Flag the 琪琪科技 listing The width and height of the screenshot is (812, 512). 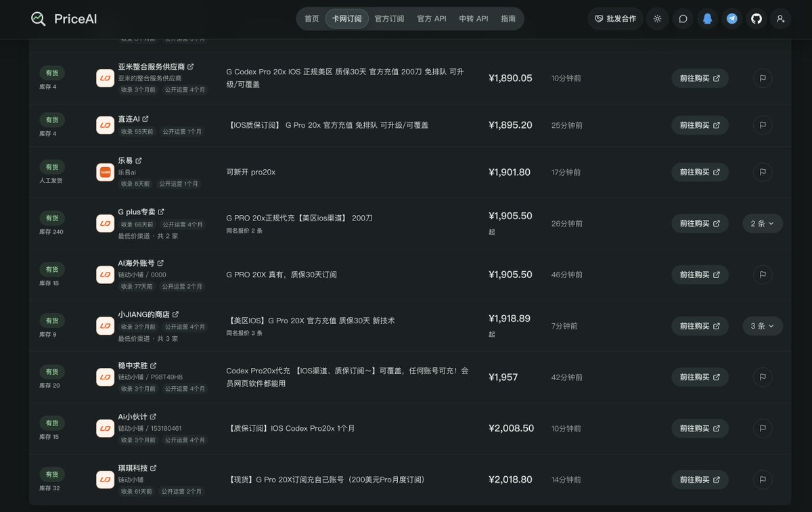(763, 480)
